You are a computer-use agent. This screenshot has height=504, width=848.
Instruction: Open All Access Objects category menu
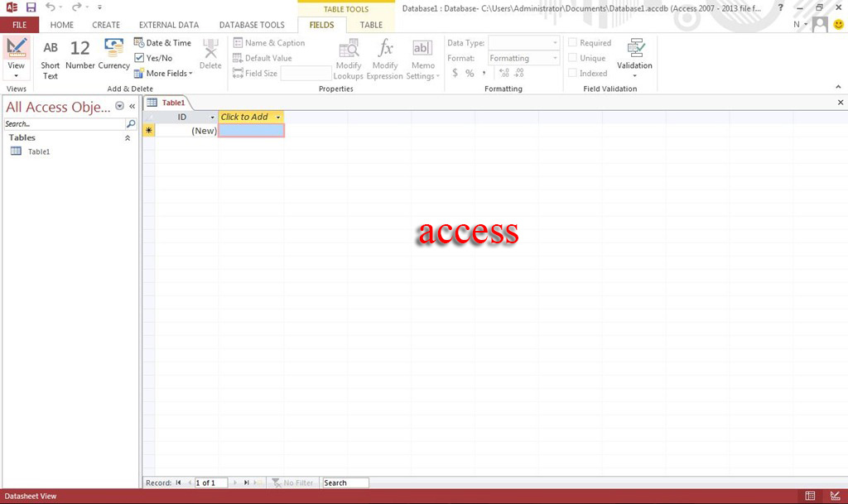coord(119,107)
